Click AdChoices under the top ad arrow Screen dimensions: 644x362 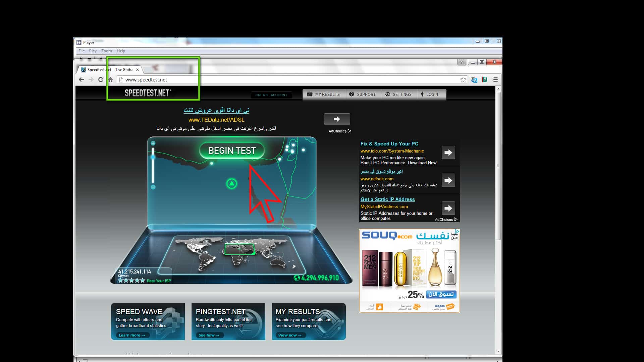click(x=339, y=131)
